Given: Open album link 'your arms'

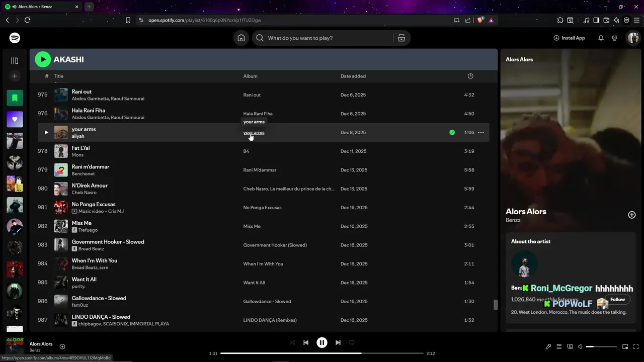Looking at the screenshot, I should [x=254, y=133].
